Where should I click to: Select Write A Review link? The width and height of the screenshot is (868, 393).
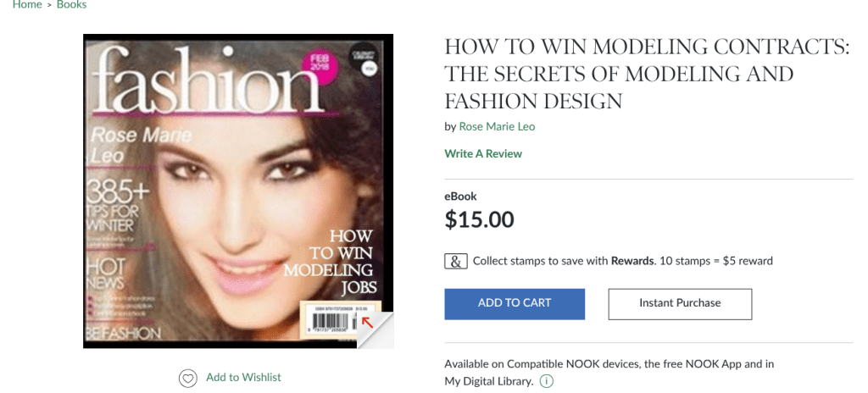pyautogui.click(x=483, y=154)
